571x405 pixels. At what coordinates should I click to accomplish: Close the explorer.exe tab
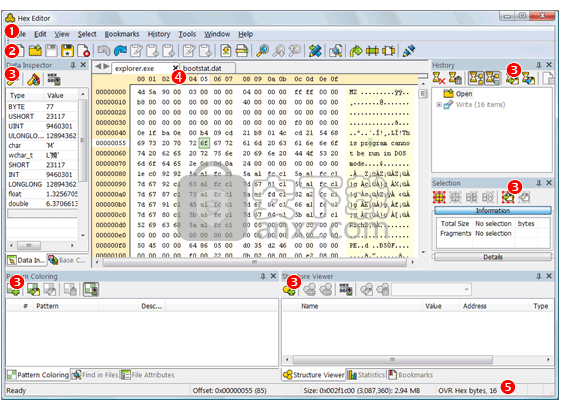175,68
